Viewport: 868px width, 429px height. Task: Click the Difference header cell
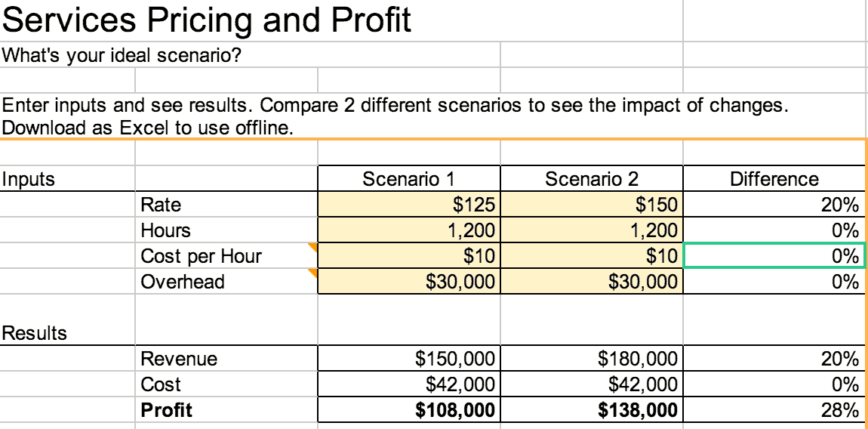click(x=774, y=178)
